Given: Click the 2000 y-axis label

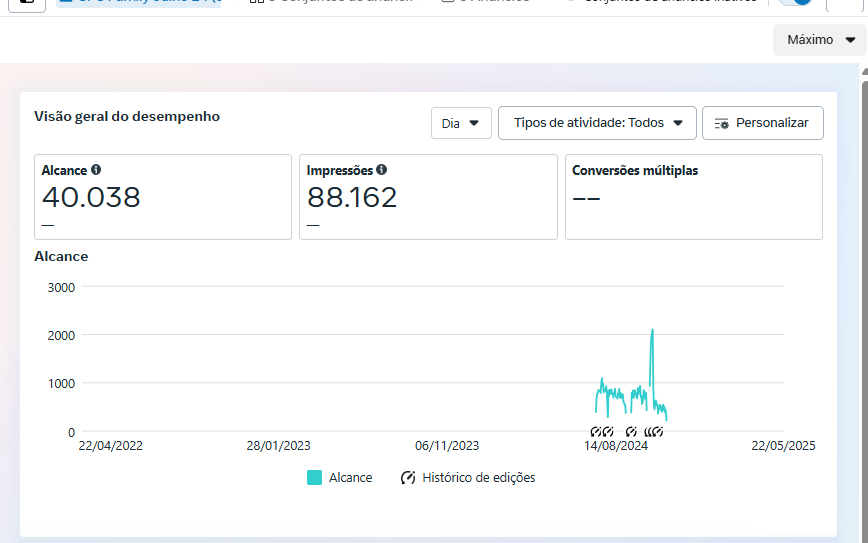Looking at the screenshot, I should [x=61, y=336].
